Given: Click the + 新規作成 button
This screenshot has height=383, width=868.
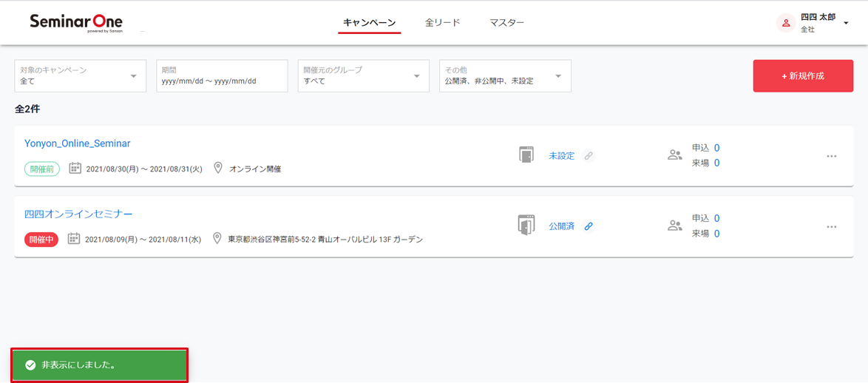Looking at the screenshot, I should point(803,76).
